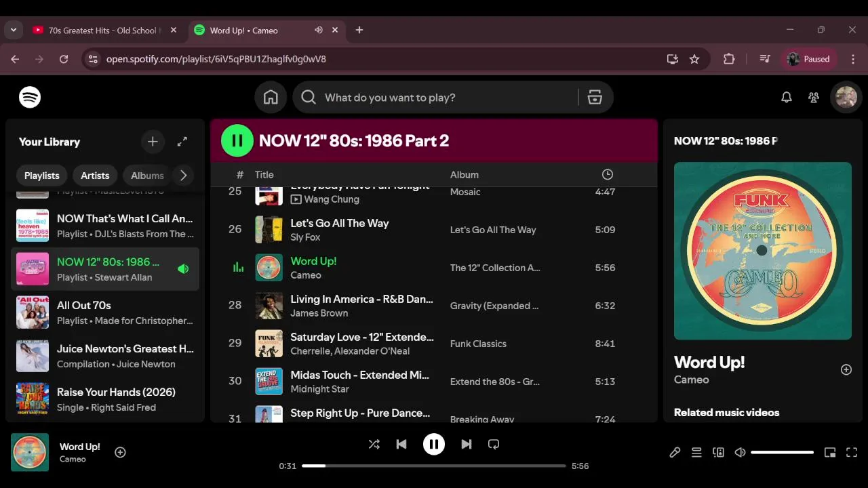The image size is (868, 488).
Task: Open Connect to a device icon
Action: click(x=718, y=452)
